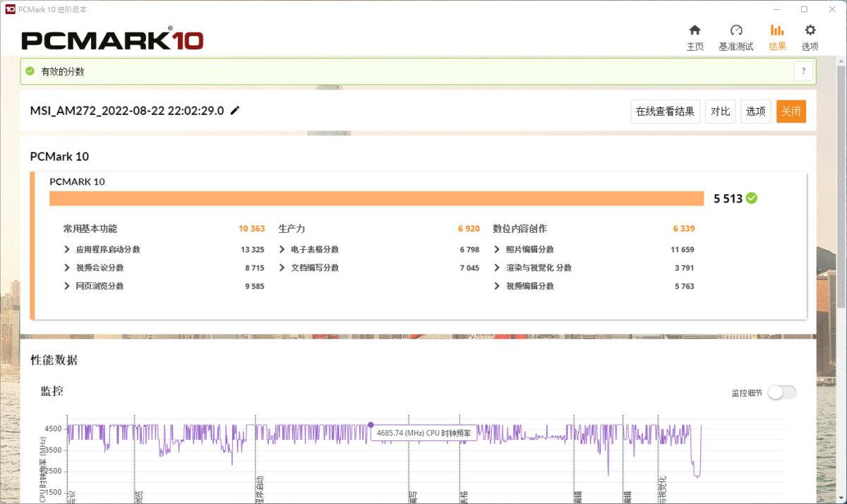Click the 监控 chart heading
847x504 pixels.
pos(52,390)
